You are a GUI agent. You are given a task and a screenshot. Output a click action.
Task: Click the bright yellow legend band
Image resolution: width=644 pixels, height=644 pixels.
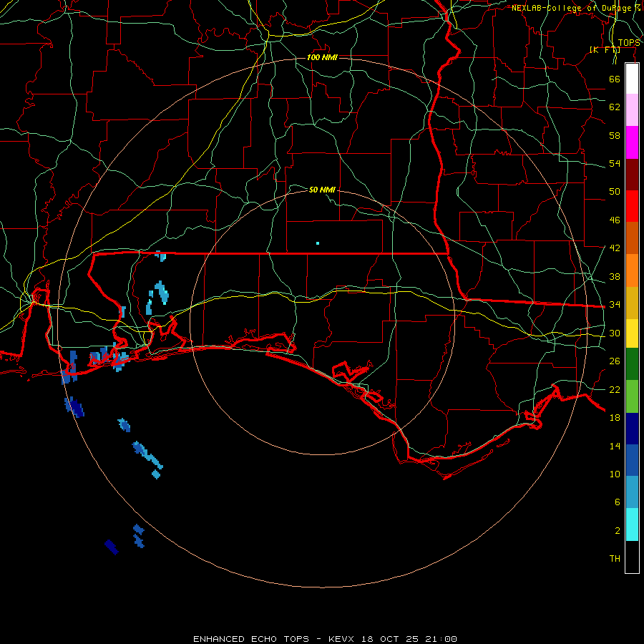tap(632, 333)
